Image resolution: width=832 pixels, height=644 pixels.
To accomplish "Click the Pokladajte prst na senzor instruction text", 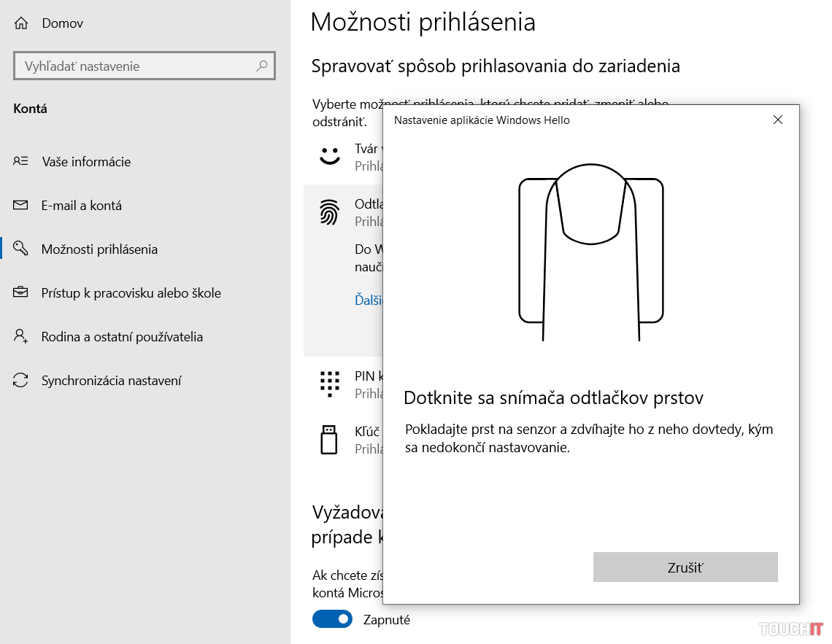I will pos(589,438).
